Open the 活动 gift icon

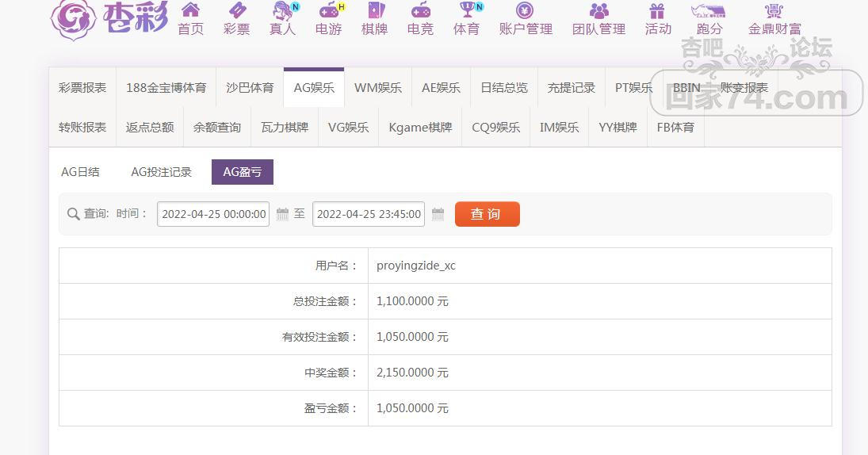658,10
